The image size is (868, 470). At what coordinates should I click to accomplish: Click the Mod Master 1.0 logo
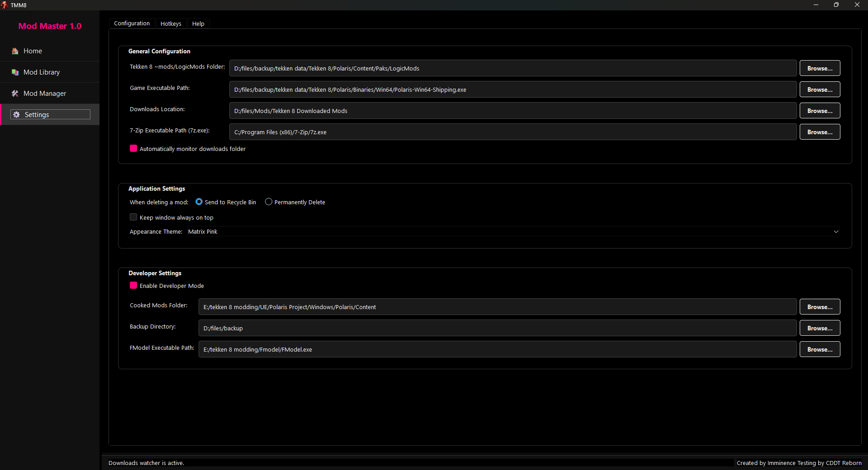(x=49, y=26)
